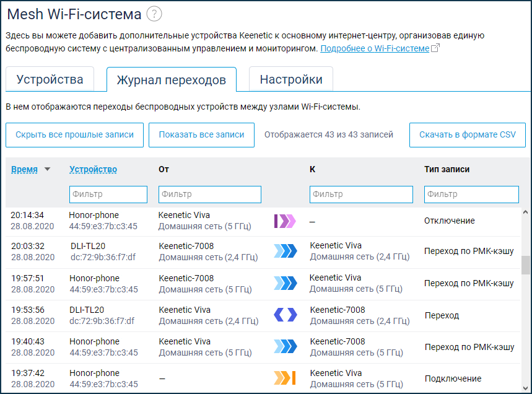Sort by the Время column header
The width and height of the screenshot is (532, 394).
click(x=24, y=169)
